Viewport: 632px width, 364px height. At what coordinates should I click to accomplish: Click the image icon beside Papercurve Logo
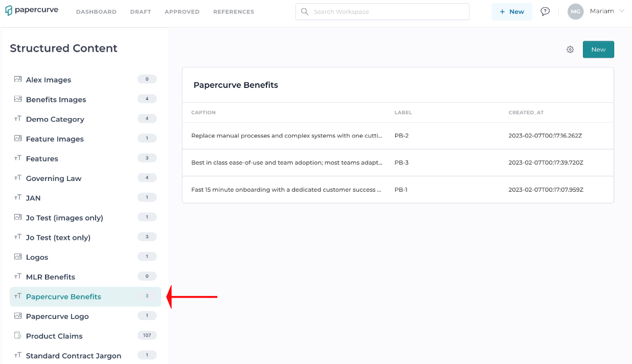point(17,315)
